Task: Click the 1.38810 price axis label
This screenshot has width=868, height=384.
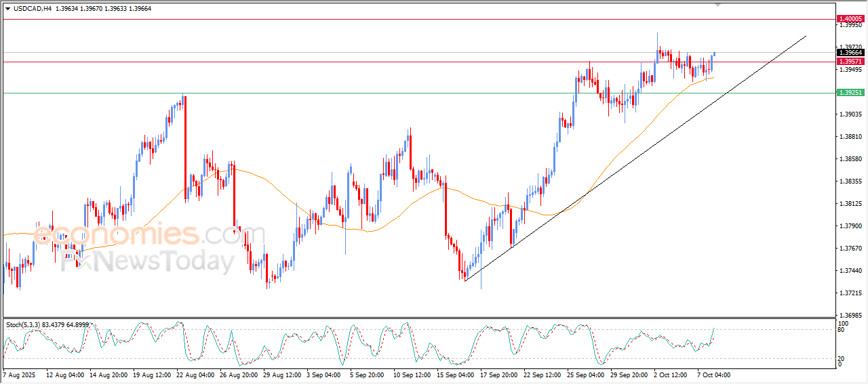Action: coord(849,137)
